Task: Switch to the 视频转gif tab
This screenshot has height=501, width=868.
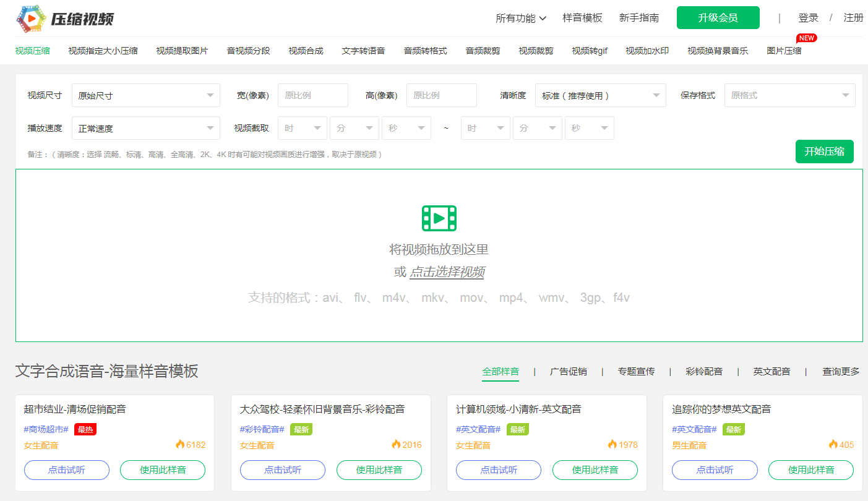Action: click(x=588, y=50)
